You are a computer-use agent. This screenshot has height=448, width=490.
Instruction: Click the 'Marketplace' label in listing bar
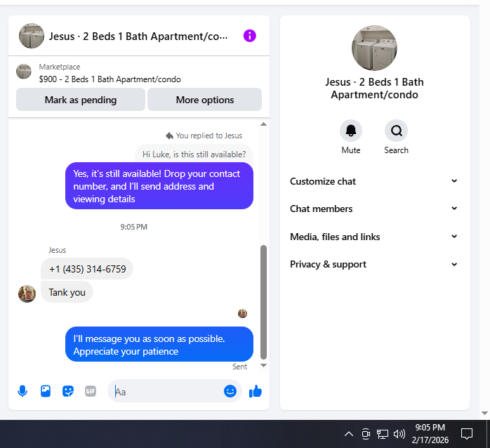[60, 67]
